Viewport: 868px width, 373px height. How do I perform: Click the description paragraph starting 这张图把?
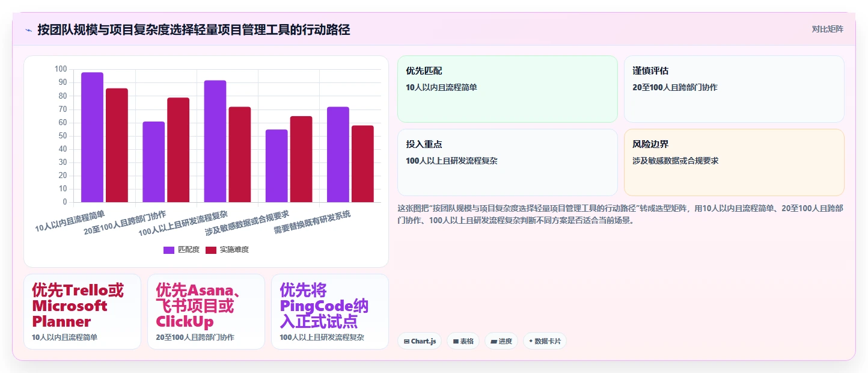pos(620,214)
